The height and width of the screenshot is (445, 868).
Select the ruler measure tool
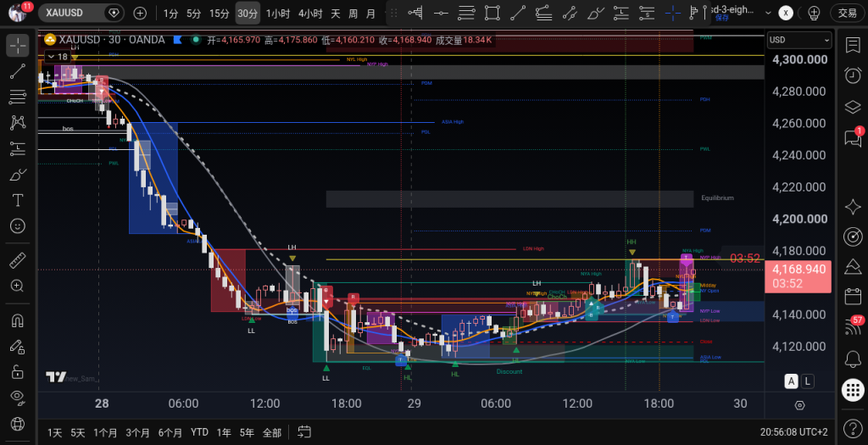[x=18, y=259]
